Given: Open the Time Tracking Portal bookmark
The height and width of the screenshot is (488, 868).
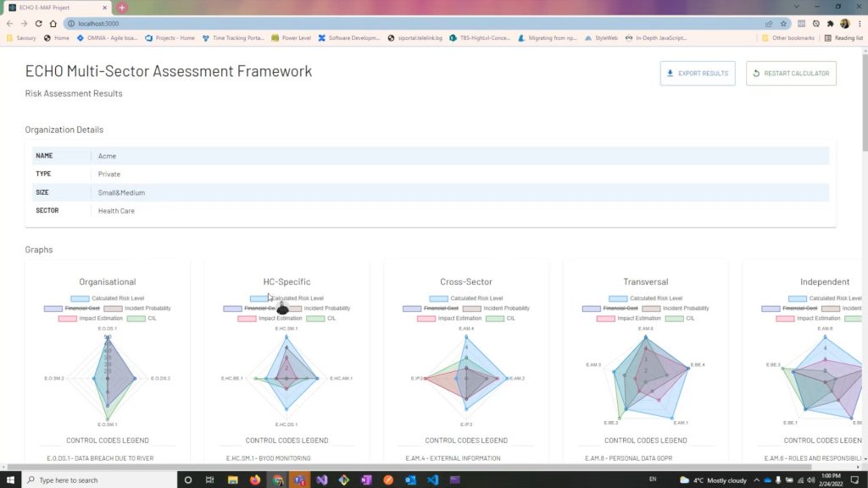Looking at the screenshot, I should click(x=233, y=38).
